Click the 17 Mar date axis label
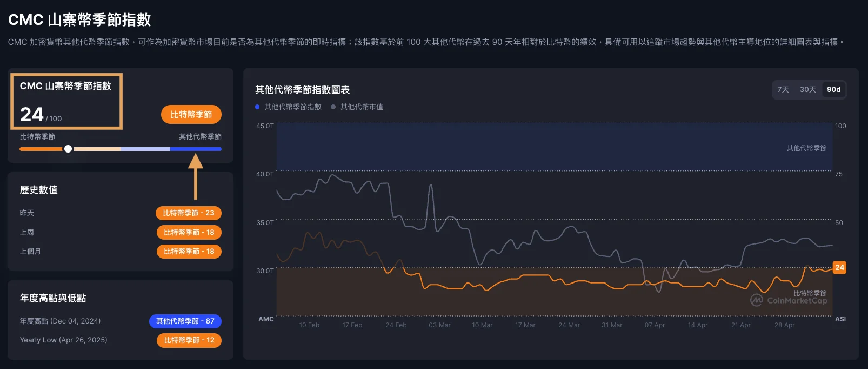 525,325
